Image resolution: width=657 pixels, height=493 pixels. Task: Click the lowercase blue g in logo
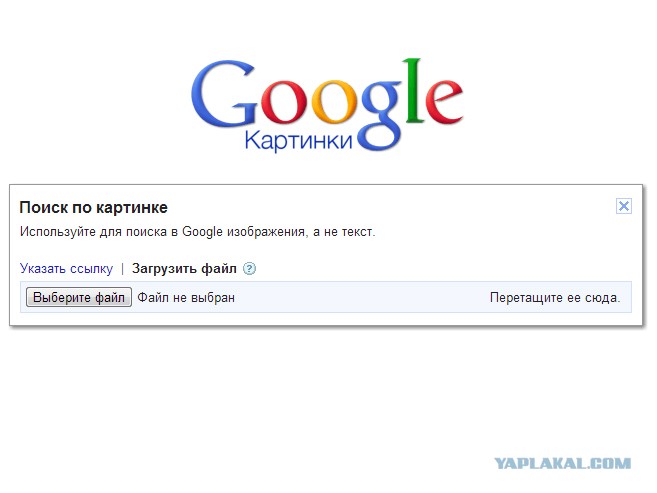click(x=380, y=116)
